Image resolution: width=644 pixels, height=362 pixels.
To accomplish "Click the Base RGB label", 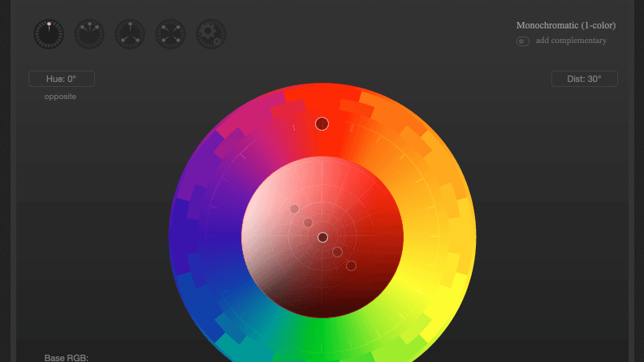I will coord(66,358).
